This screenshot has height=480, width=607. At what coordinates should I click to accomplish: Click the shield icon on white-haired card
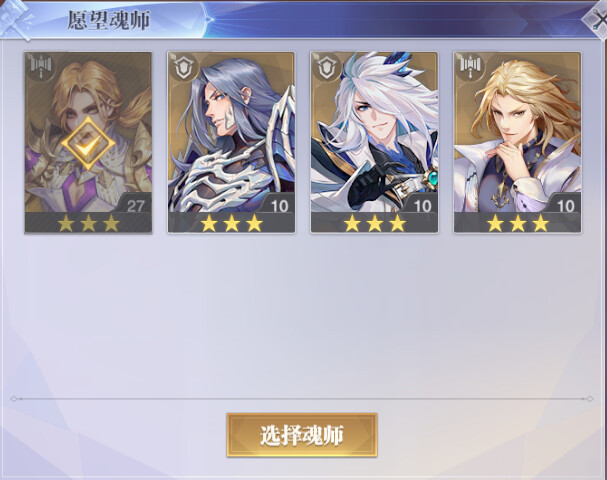point(328,67)
